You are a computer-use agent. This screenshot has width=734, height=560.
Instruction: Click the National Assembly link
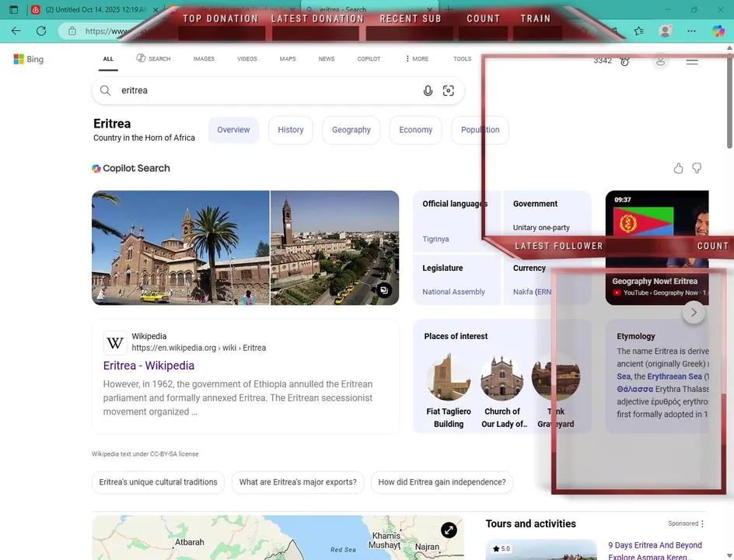(453, 292)
